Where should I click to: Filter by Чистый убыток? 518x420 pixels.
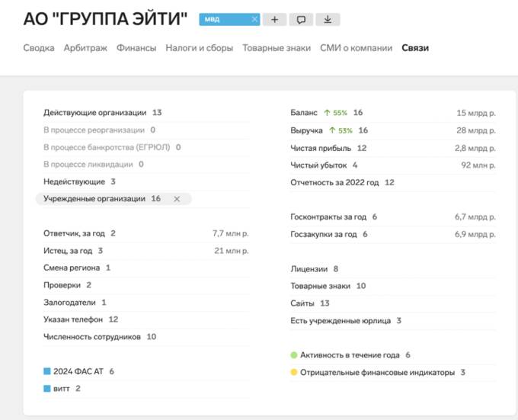[x=393, y=165]
